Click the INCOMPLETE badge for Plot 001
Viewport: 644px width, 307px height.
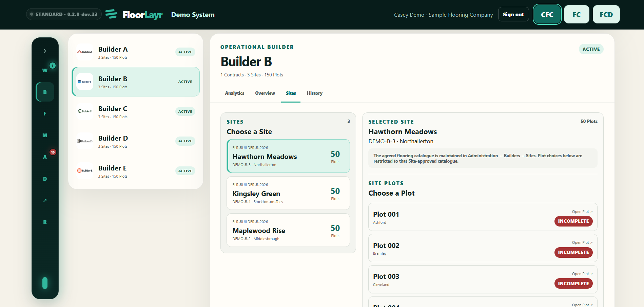(x=573, y=221)
